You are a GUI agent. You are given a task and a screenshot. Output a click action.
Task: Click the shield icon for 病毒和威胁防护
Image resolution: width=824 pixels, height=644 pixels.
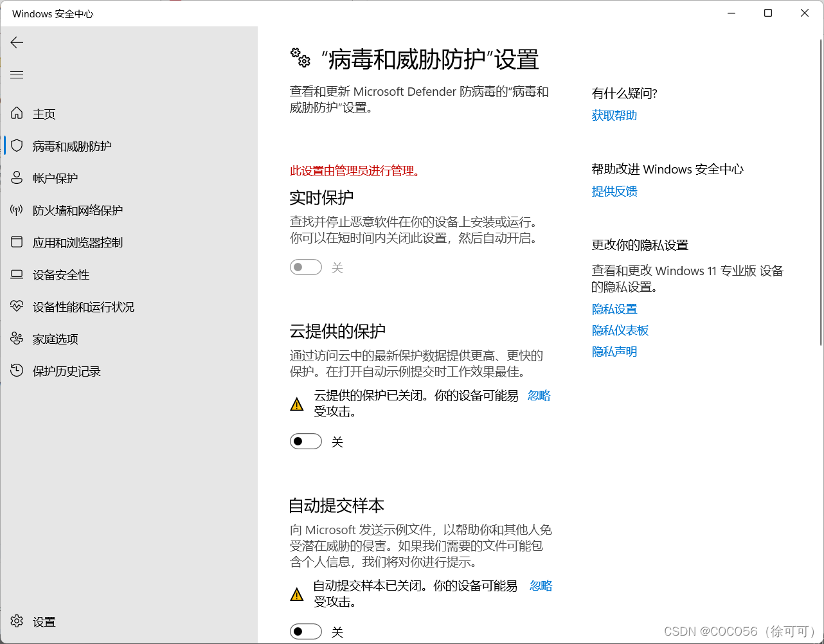[17, 146]
